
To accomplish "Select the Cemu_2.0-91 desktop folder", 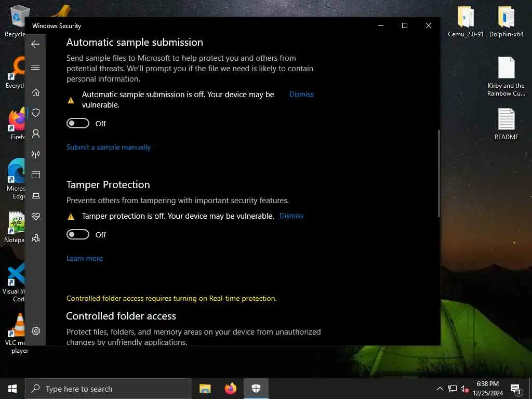I will click(465, 21).
